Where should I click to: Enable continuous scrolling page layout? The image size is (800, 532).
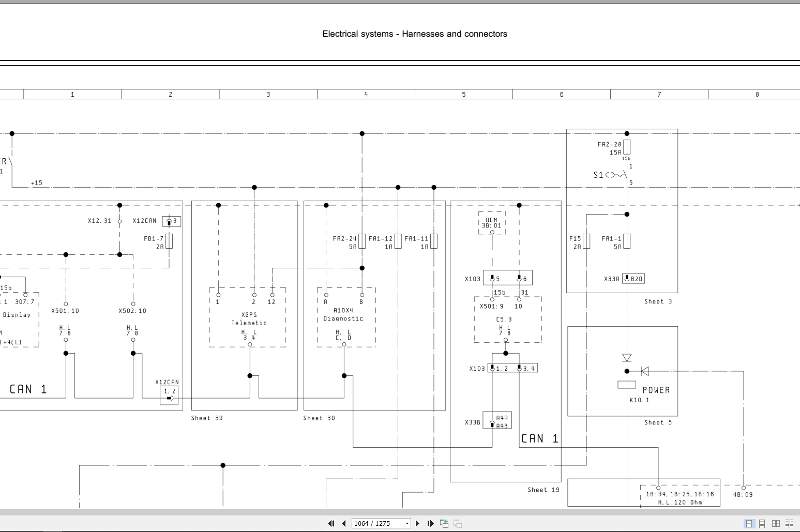pyautogui.click(x=762, y=524)
